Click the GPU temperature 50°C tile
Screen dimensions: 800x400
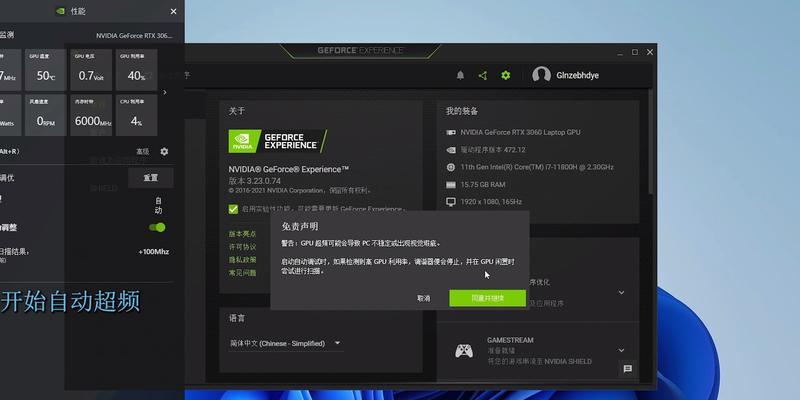(x=45, y=70)
